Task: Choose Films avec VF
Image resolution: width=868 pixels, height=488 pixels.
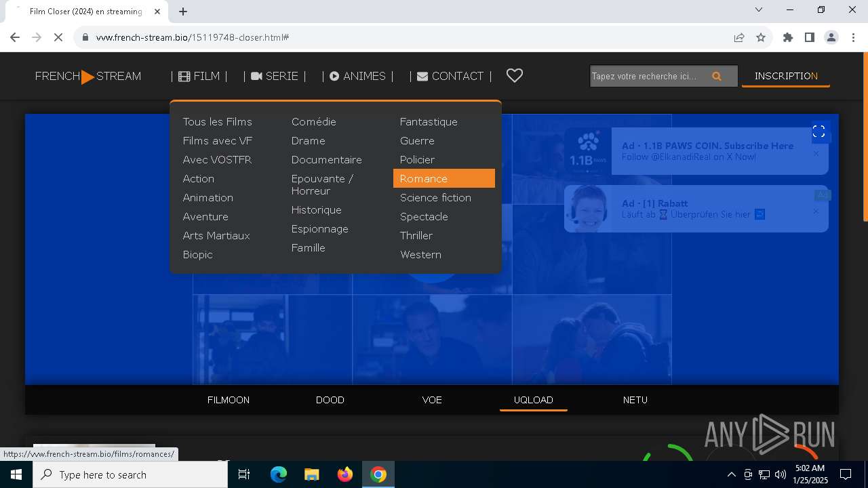Action: point(217,141)
